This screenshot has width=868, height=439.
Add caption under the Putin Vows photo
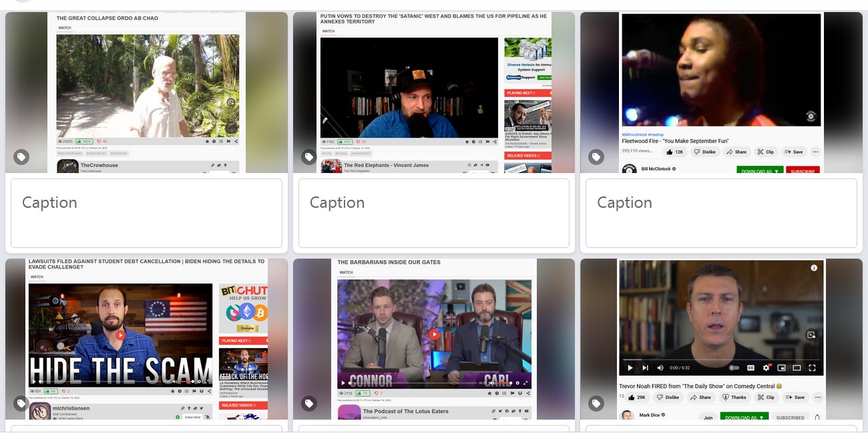(x=434, y=212)
